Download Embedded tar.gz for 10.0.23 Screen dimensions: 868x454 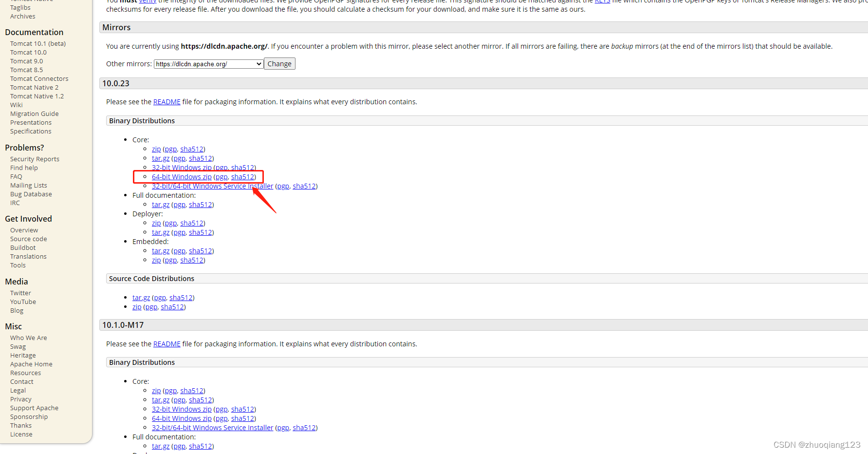point(161,251)
